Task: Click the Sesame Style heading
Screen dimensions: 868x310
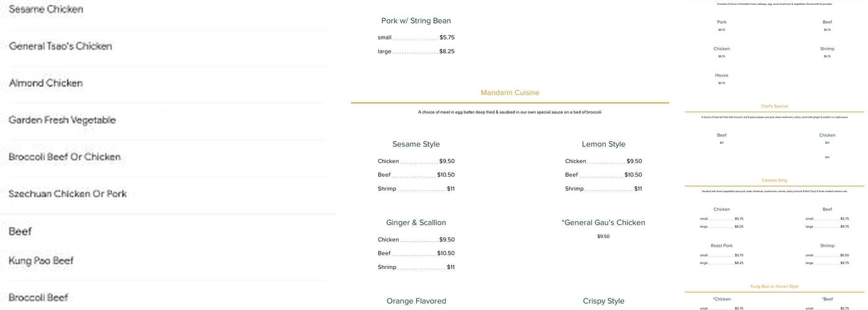Action: [416, 144]
